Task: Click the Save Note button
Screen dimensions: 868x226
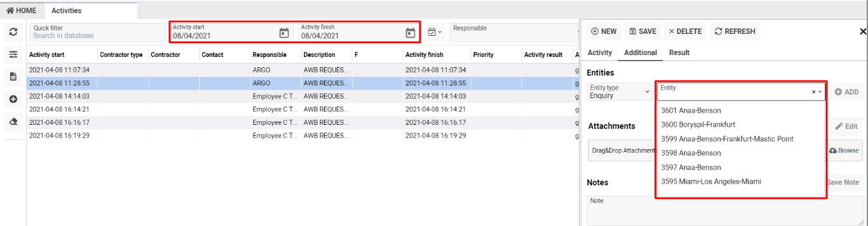Action: pyautogui.click(x=844, y=182)
